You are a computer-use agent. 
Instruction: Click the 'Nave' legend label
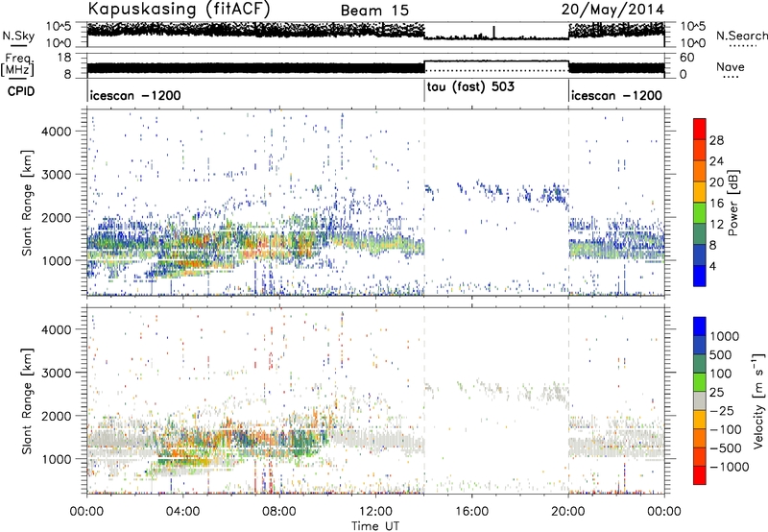pyautogui.click(x=731, y=67)
